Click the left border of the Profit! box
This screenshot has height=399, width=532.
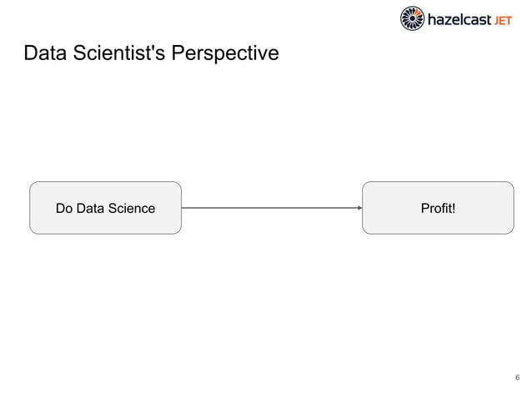point(363,208)
